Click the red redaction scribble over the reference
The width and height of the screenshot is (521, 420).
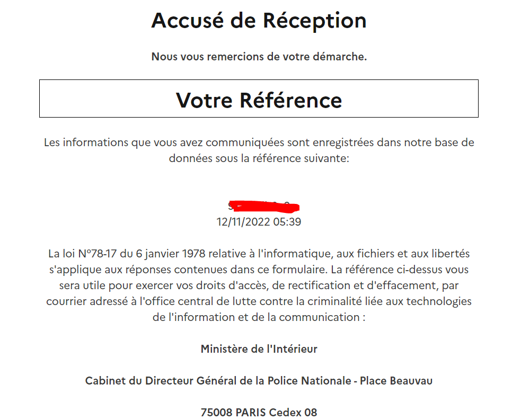264,207
